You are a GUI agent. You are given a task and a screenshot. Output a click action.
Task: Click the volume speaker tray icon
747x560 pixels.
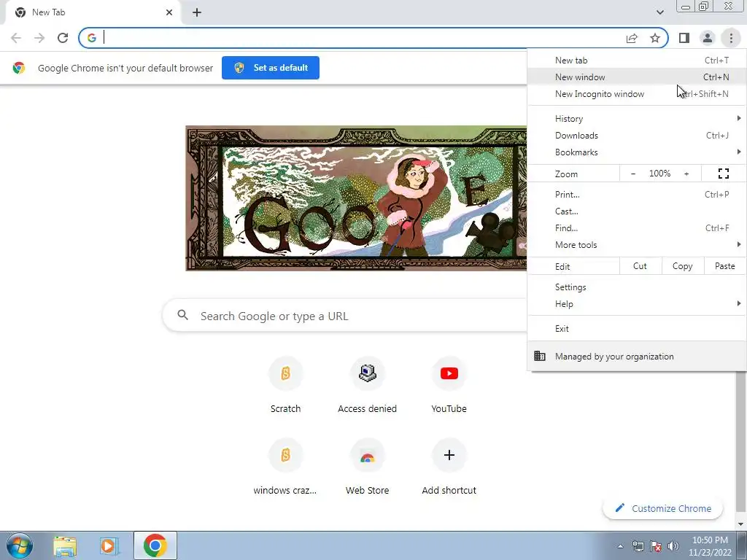pyautogui.click(x=673, y=546)
